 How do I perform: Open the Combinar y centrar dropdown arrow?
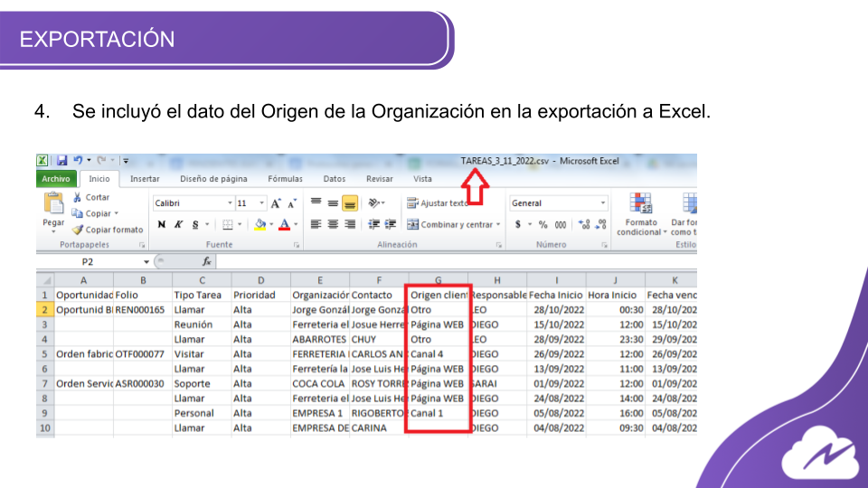click(499, 224)
